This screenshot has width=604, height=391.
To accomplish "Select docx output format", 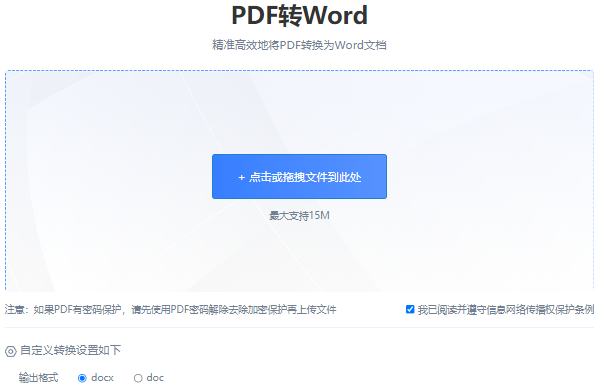I will tap(82, 378).
